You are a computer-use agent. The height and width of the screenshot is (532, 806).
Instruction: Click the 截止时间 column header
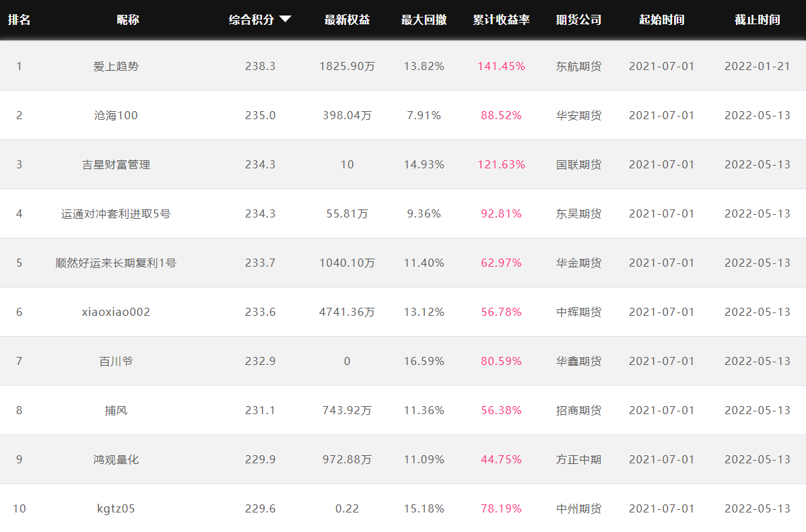point(757,20)
